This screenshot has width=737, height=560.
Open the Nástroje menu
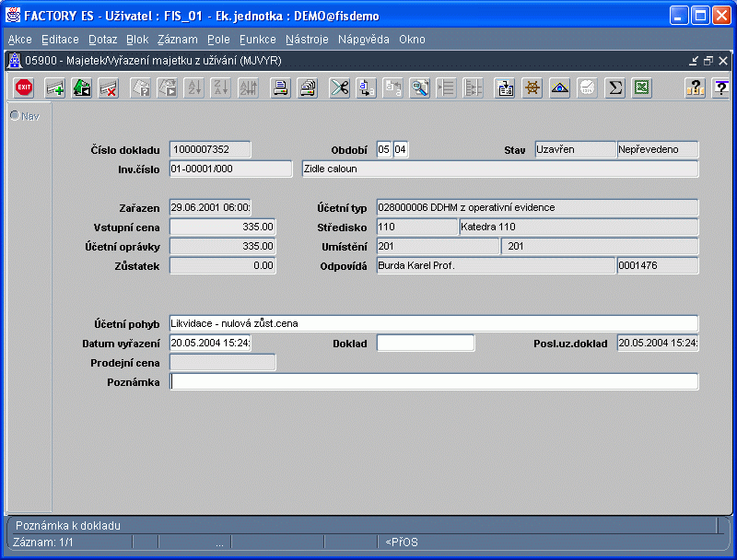(x=307, y=40)
